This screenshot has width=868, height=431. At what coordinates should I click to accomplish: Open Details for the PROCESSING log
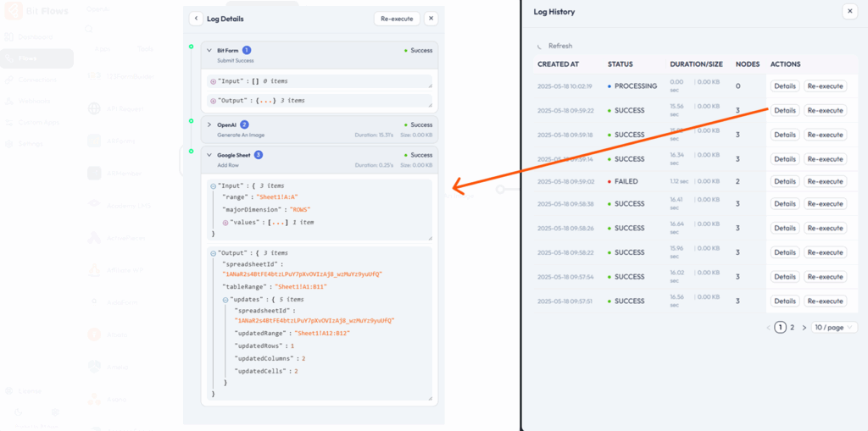[x=785, y=86]
